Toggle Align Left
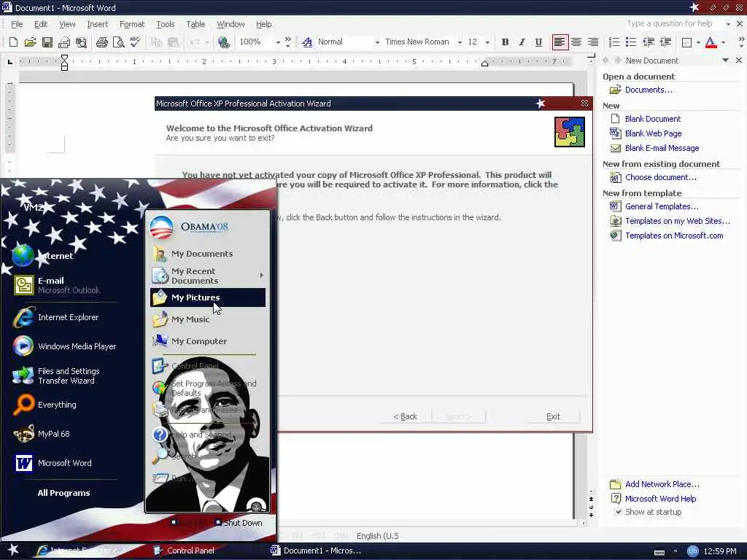The height and width of the screenshot is (560, 747). click(x=560, y=42)
